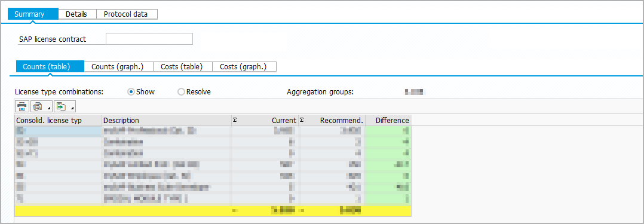
Task: Click the License type combinations label
Action: point(59,92)
